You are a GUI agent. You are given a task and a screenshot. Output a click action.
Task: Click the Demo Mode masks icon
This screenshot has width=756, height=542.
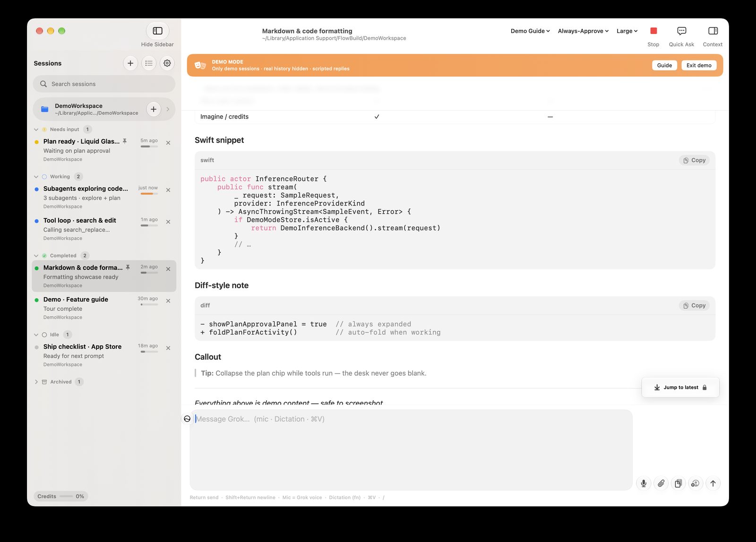200,65
